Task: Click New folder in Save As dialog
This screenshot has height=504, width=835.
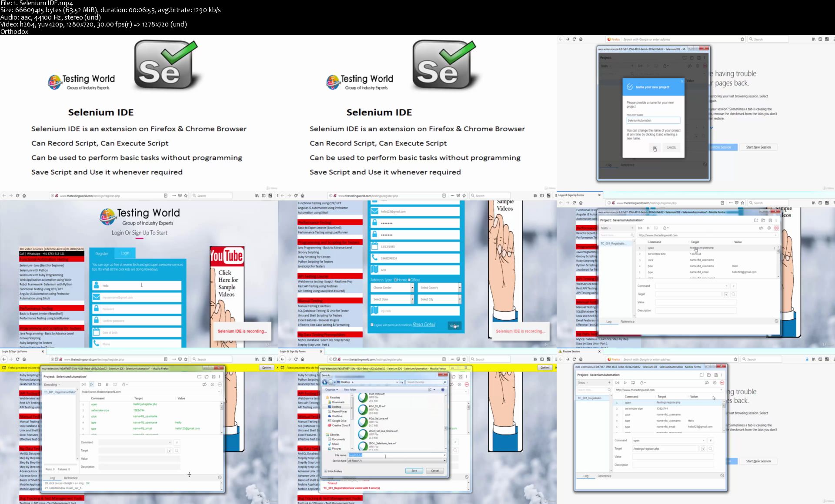Action: pyautogui.click(x=350, y=390)
